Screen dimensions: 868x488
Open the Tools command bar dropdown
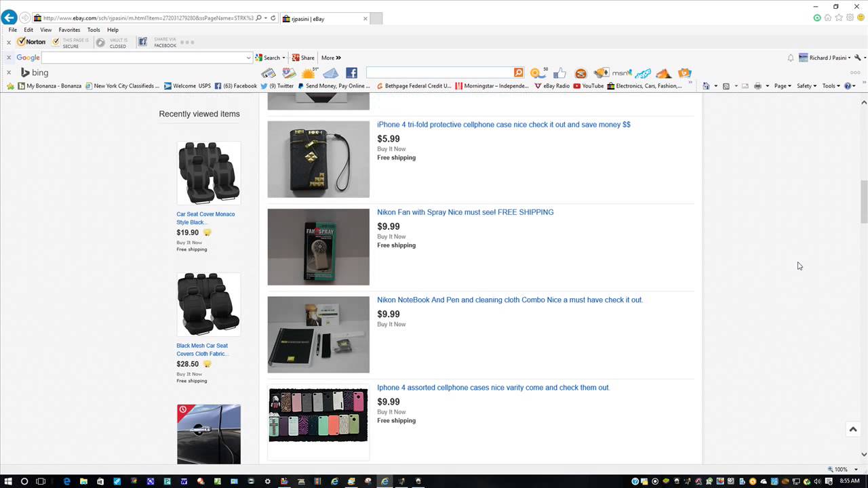831,86
